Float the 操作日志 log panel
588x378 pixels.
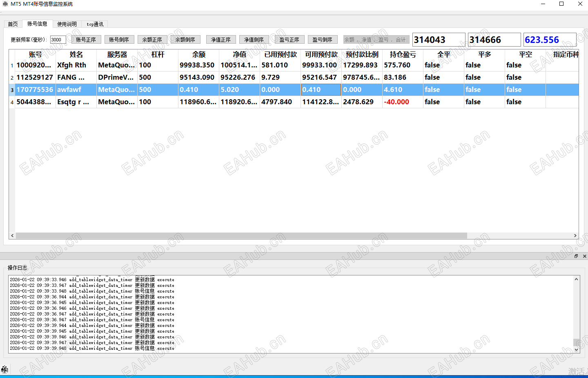pyautogui.click(x=576, y=256)
